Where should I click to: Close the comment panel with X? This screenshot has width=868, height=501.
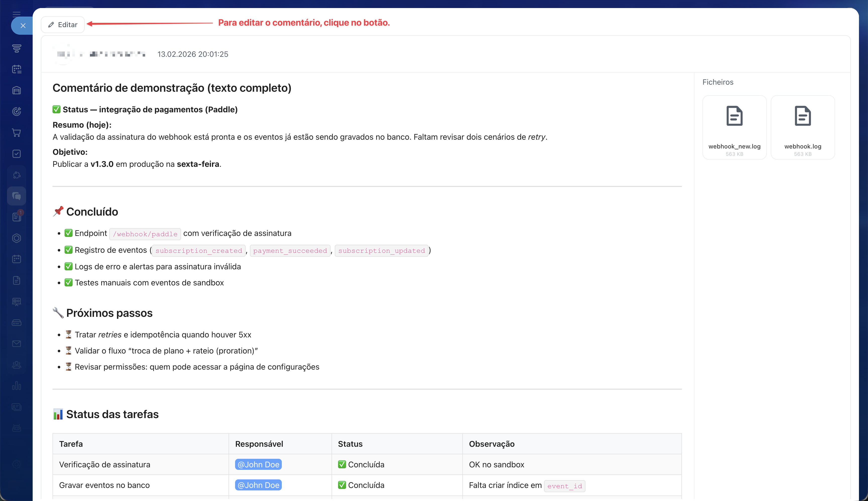tap(23, 25)
